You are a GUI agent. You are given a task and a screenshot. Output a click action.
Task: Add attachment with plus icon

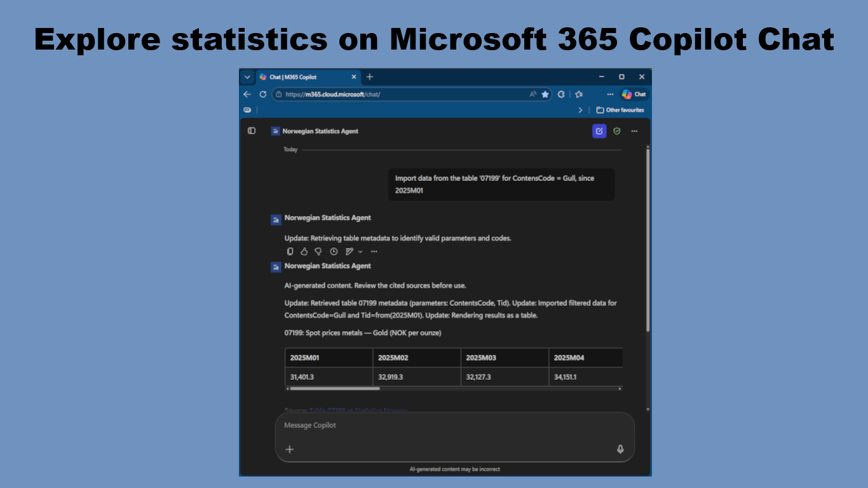point(290,449)
